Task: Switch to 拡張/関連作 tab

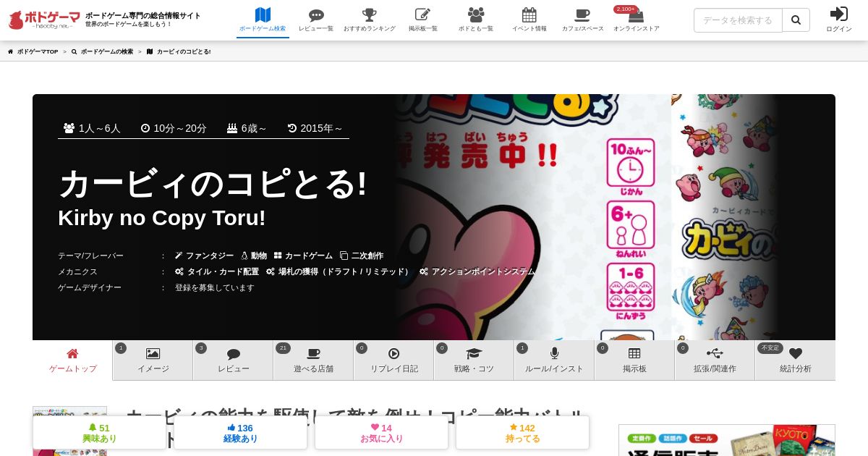Action: [715, 360]
